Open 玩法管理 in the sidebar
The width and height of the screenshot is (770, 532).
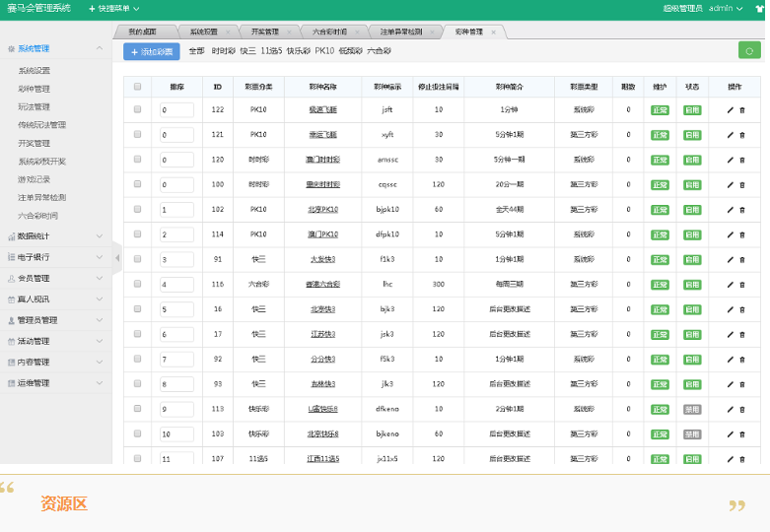[34, 107]
